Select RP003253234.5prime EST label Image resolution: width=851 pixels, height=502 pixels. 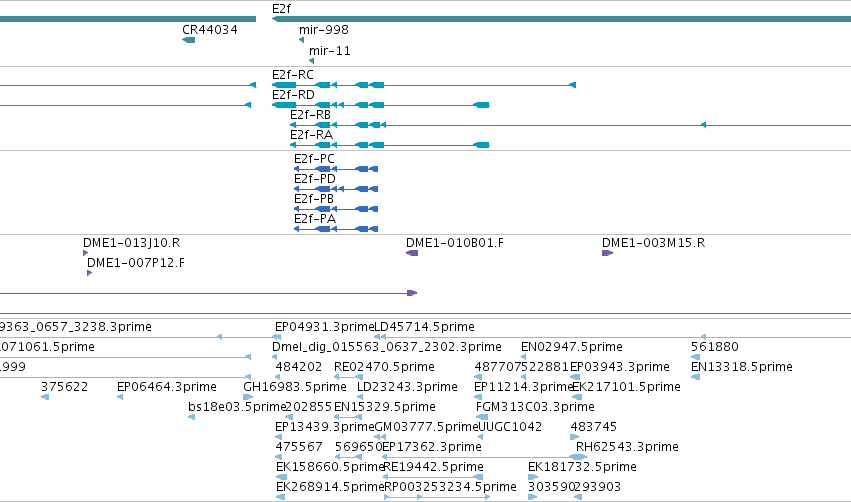click(x=450, y=488)
